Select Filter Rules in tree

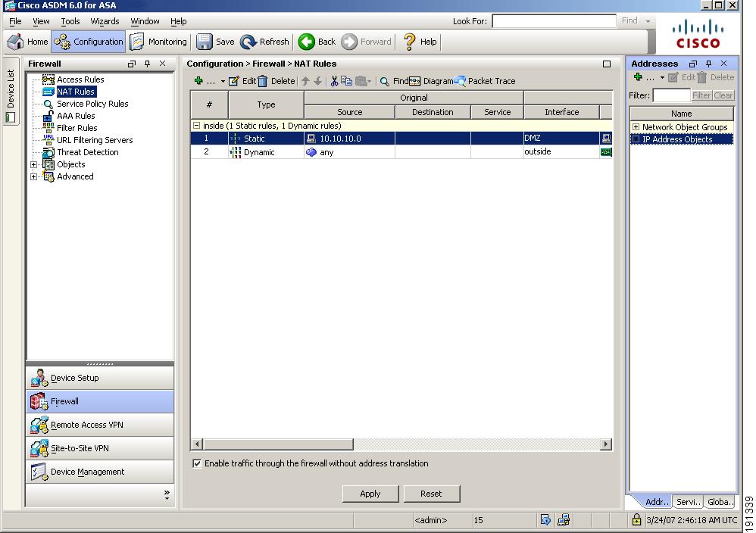(x=77, y=128)
